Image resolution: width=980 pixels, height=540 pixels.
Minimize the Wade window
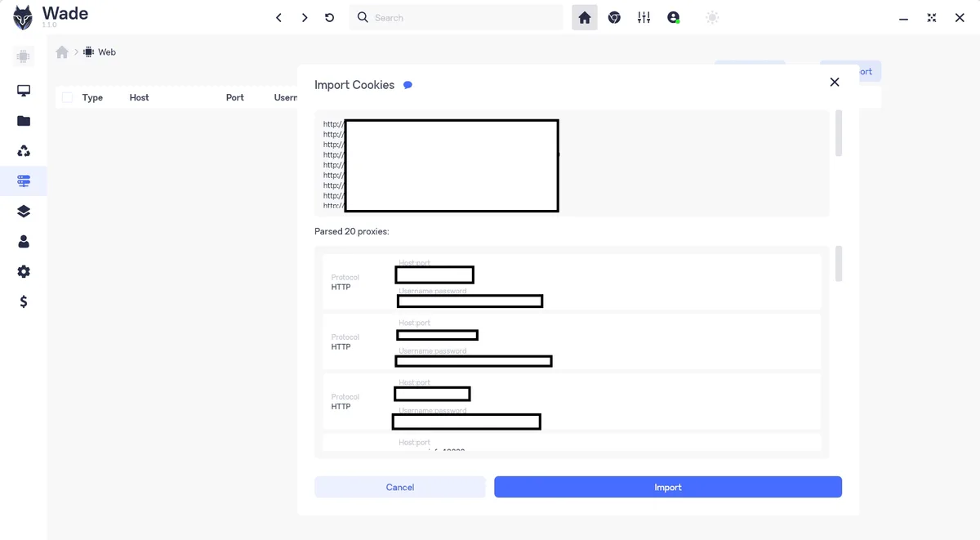point(903,18)
